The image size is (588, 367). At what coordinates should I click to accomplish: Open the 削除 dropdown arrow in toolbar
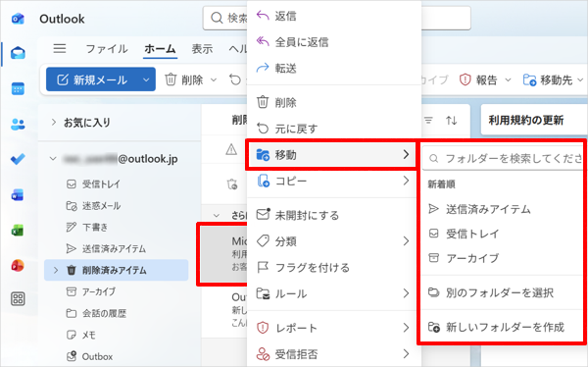coord(214,79)
